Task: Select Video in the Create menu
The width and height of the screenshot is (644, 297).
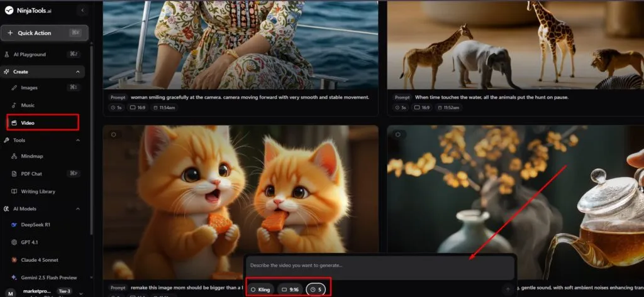Action: (28, 122)
